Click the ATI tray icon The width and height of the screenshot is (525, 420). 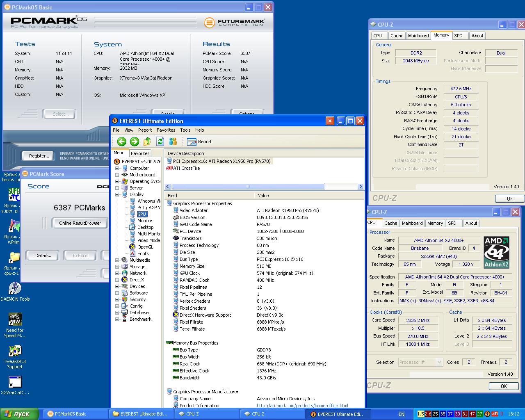tap(495, 414)
